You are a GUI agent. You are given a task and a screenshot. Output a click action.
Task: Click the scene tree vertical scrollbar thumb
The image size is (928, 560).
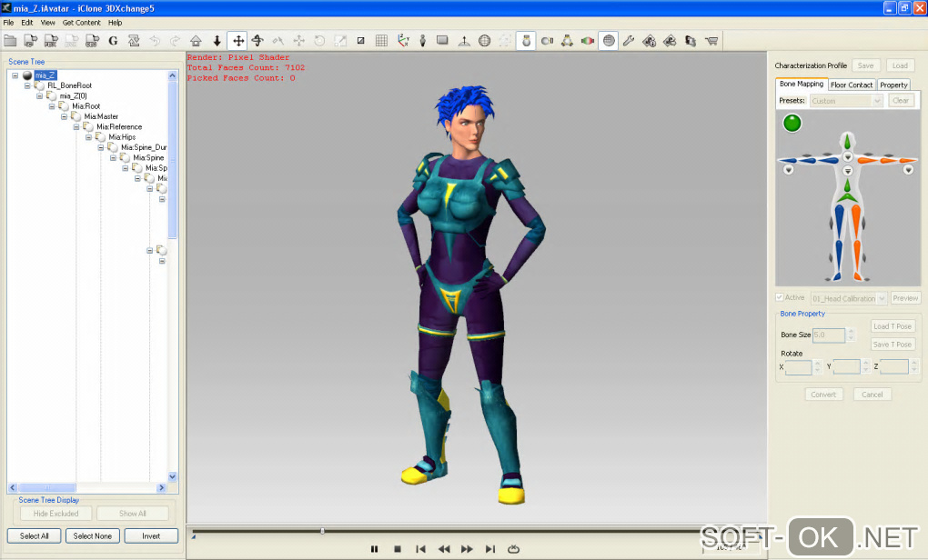[x=172, y=160]
